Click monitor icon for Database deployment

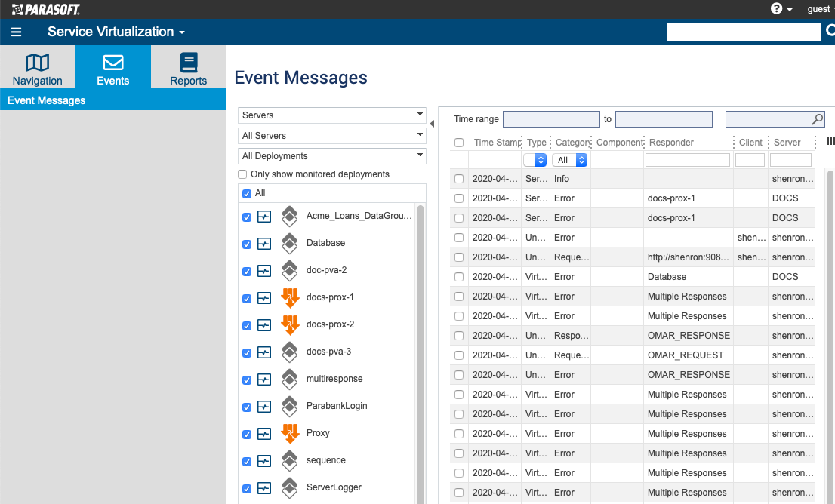[x=264, y=244]
